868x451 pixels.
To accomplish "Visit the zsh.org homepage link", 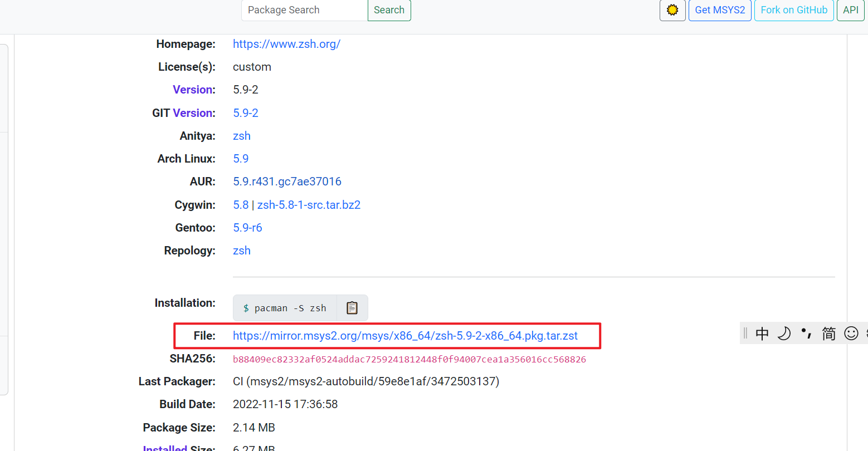I will coord(286,44).
